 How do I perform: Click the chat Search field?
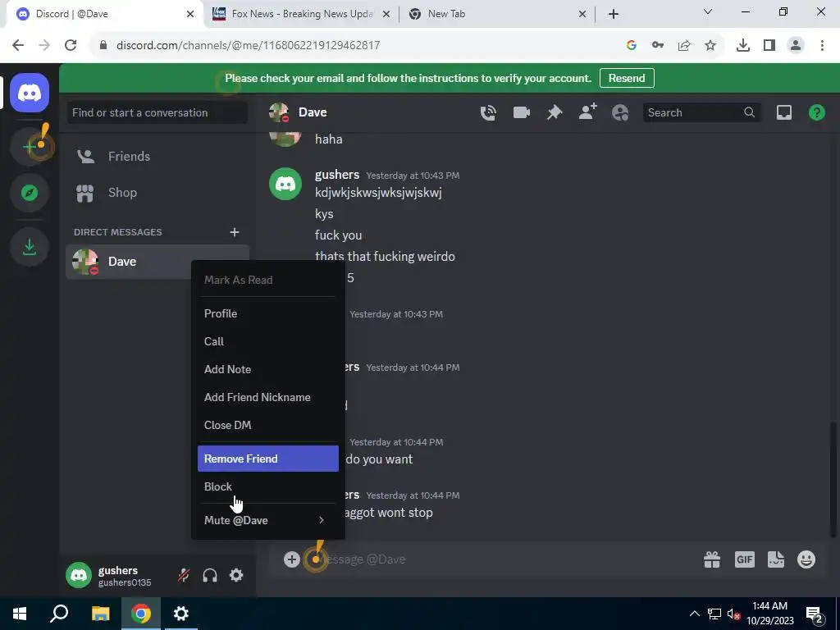click(x=701, y=112)
